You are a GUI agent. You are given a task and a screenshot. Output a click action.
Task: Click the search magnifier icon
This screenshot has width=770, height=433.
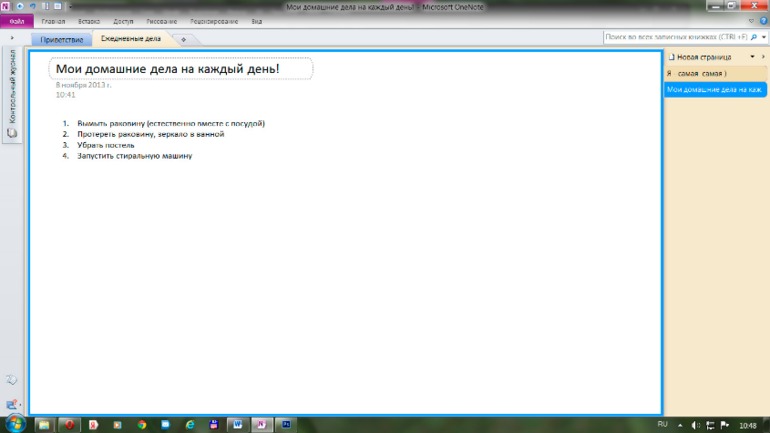[752, 37]
